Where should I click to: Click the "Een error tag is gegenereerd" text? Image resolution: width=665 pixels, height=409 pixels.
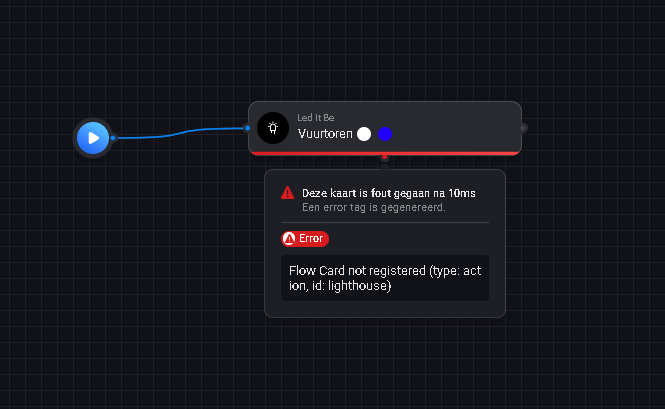(374, 207)
